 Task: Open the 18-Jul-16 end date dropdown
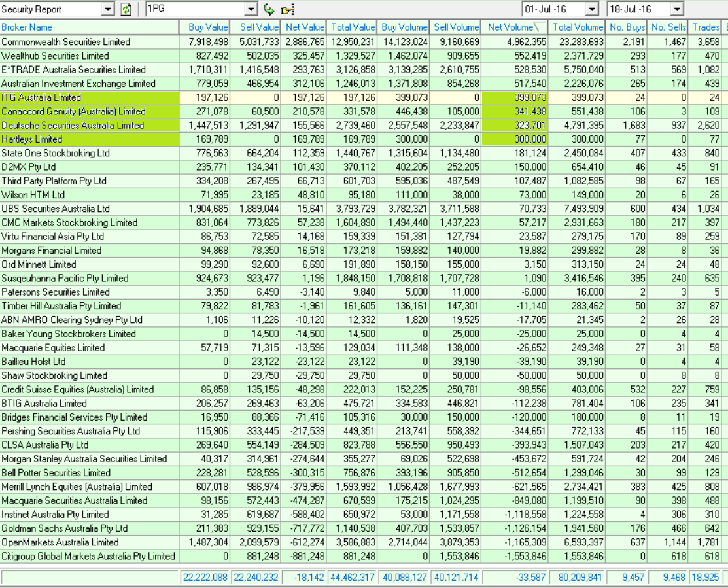[x=678, y=9]
